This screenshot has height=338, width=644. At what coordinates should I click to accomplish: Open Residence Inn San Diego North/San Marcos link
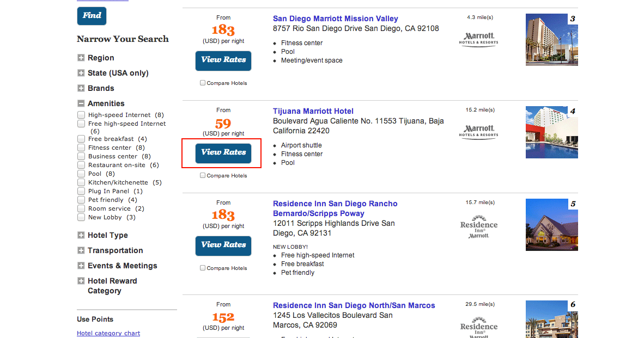point(354,305)
